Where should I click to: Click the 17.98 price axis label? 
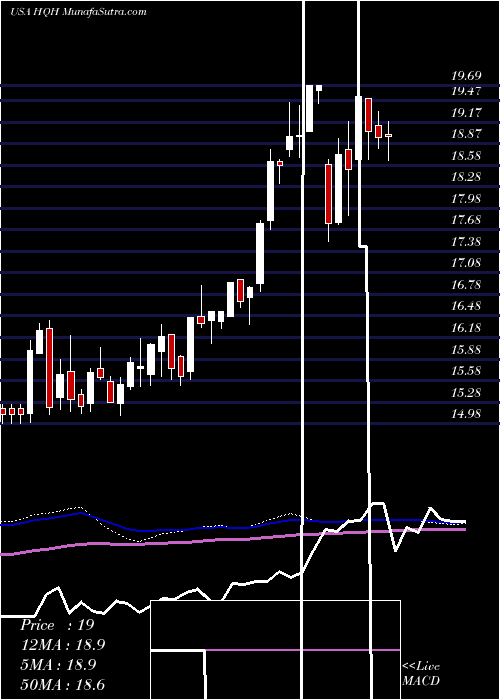(x=467, y=199)
